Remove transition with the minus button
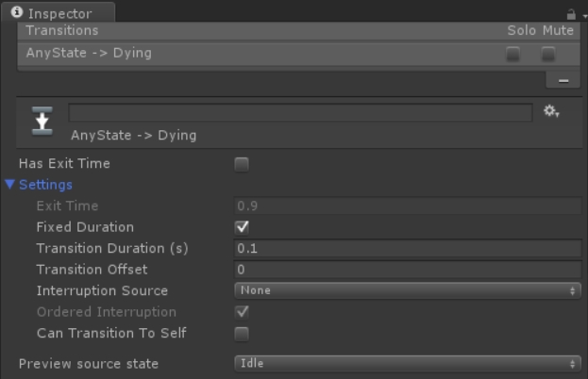The height and width of the screenshot is (379, 588). [x=563, y=80]
